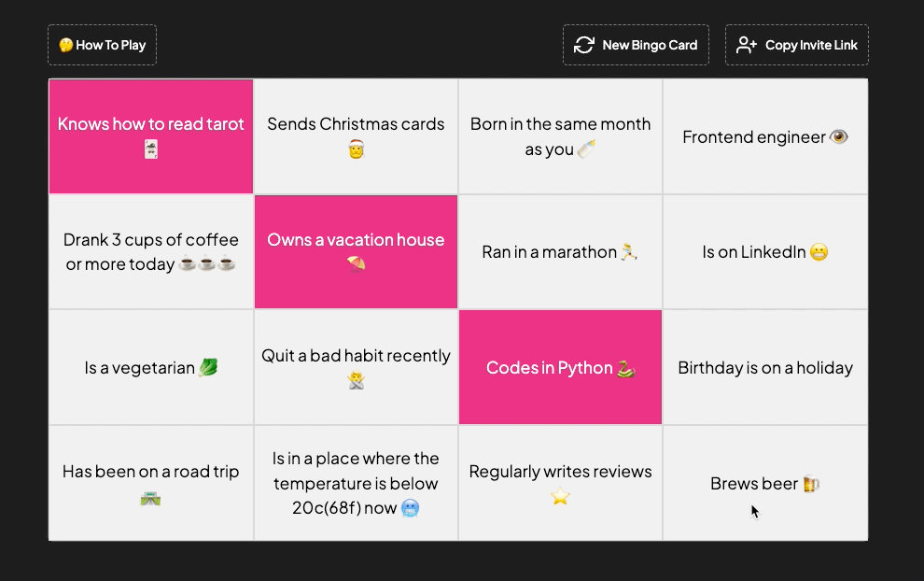Click the beer mug emoji

[x=811, y=484]
